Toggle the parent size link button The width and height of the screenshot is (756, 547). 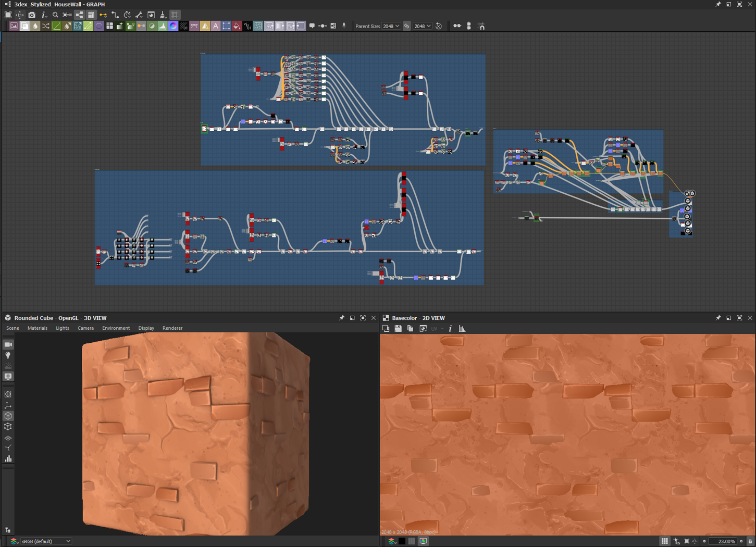pyautogui.click(x=407, y=26)
